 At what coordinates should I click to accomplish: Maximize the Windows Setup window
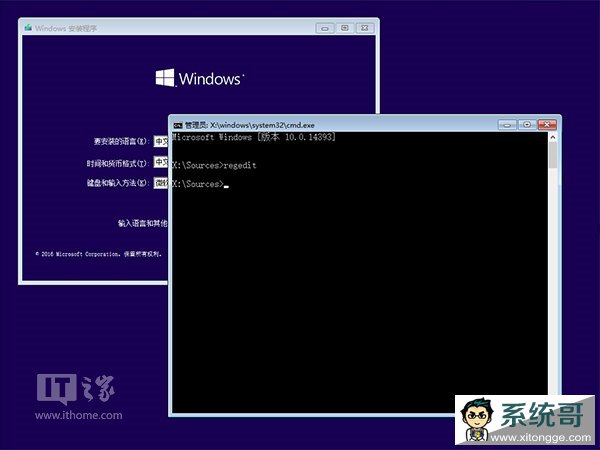coord(345,28)
